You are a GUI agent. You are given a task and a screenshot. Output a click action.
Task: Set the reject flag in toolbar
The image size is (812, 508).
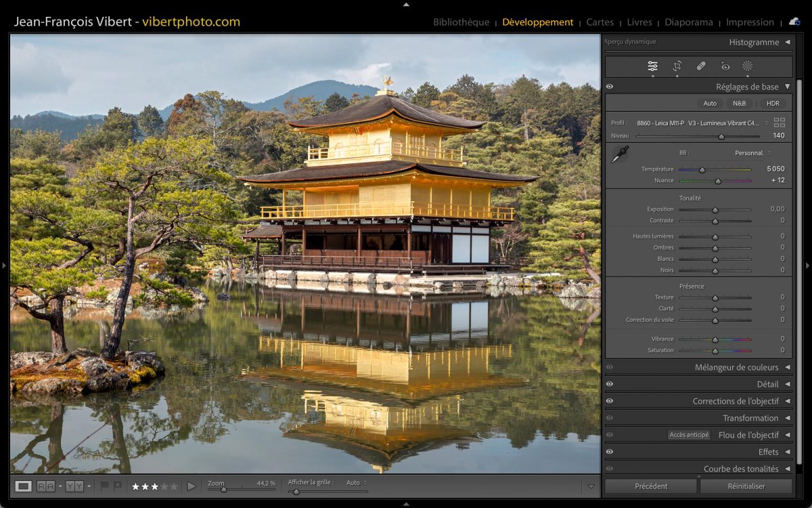pos(118,486)
